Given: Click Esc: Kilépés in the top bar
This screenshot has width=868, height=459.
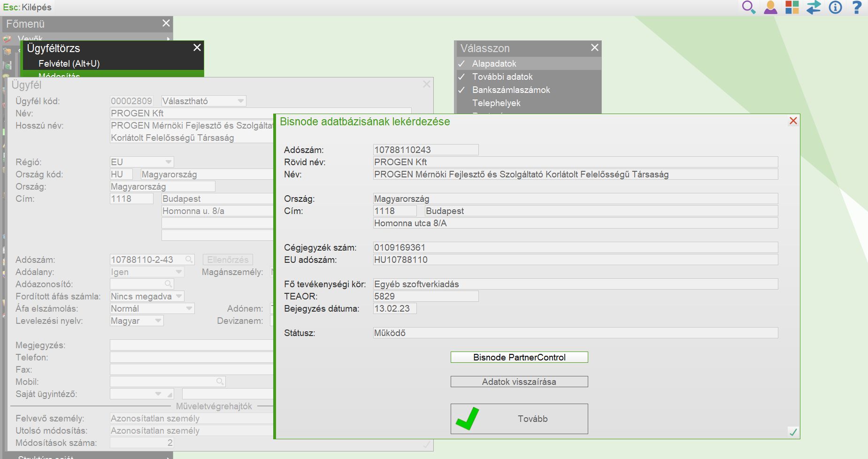Looking at the screenshot, I should click(27, 8).
